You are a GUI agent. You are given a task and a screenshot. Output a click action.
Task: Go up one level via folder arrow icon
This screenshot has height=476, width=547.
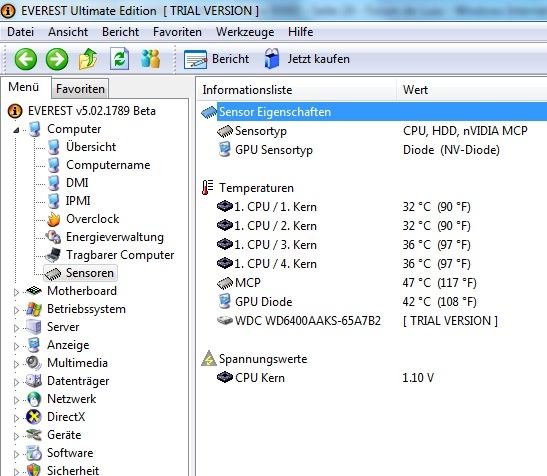88,59
